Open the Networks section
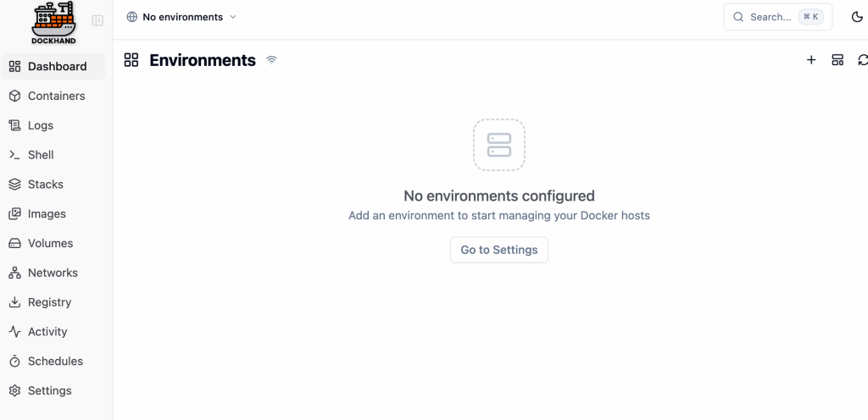The width and height of the screenshot is (868, 420). [x=53, y=273]
